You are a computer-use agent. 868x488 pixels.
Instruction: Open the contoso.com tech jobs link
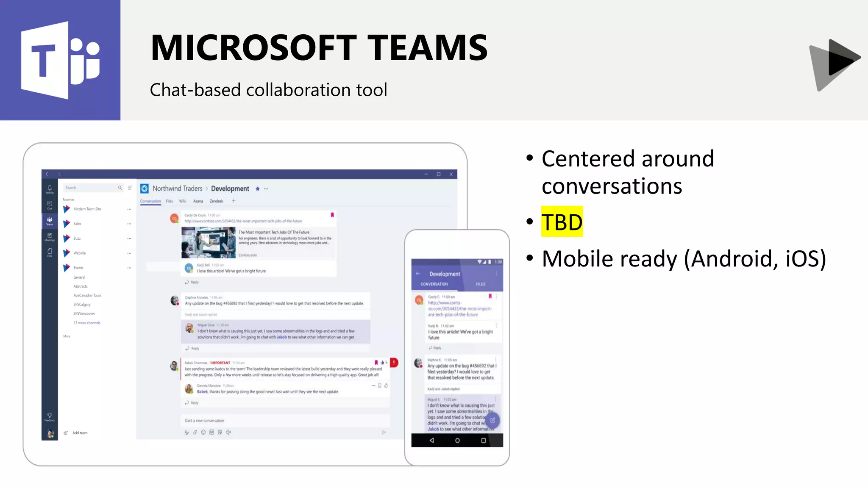[x=243, y=221]
